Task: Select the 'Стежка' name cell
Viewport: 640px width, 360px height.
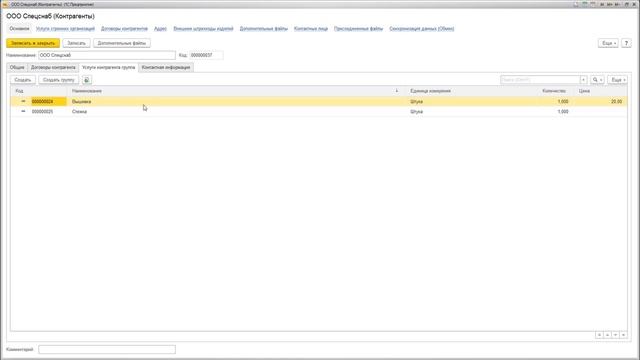Action: pyautogui.click(x=80, y=111)
